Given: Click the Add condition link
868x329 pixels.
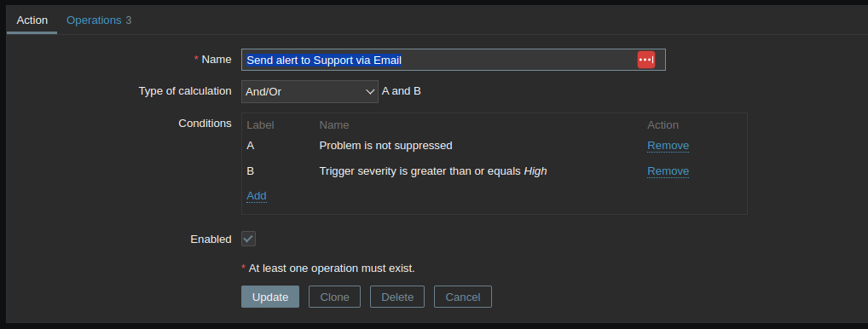Looking at the screenshot, I should [x=257, y=196].
